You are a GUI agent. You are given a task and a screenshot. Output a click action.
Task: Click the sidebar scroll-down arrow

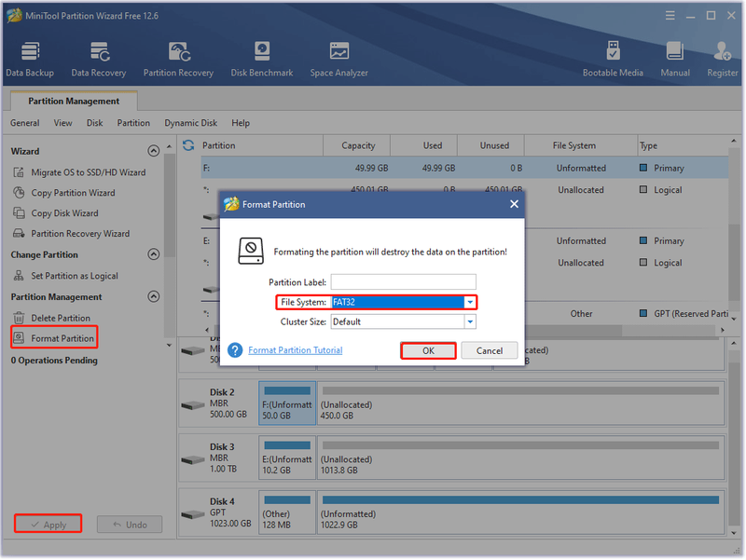(x=170, y=345)
